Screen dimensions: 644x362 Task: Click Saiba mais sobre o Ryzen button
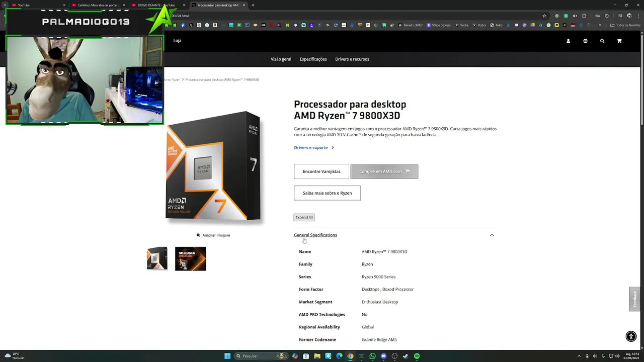pyautogui.click(x=327, y=193)
